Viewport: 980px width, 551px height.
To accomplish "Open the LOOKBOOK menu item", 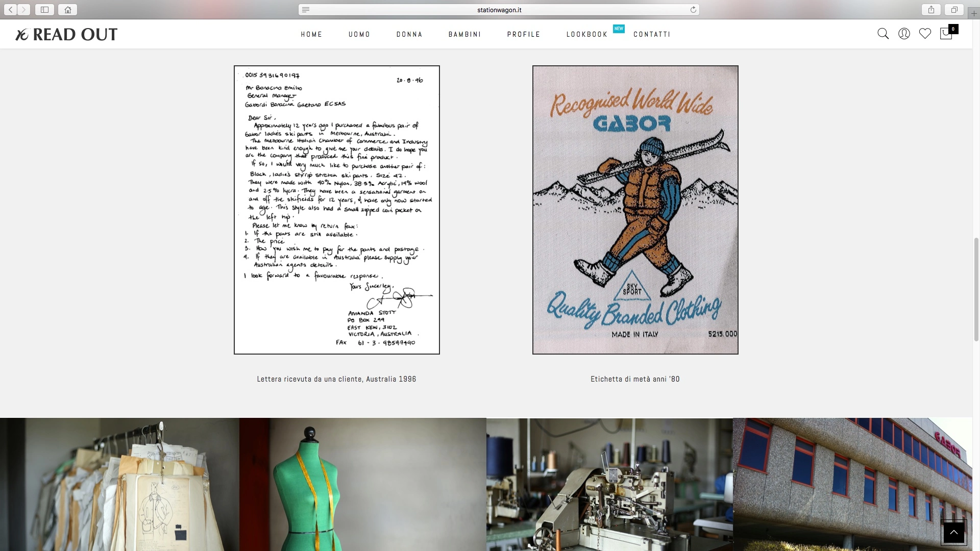I will click(587, 34).
